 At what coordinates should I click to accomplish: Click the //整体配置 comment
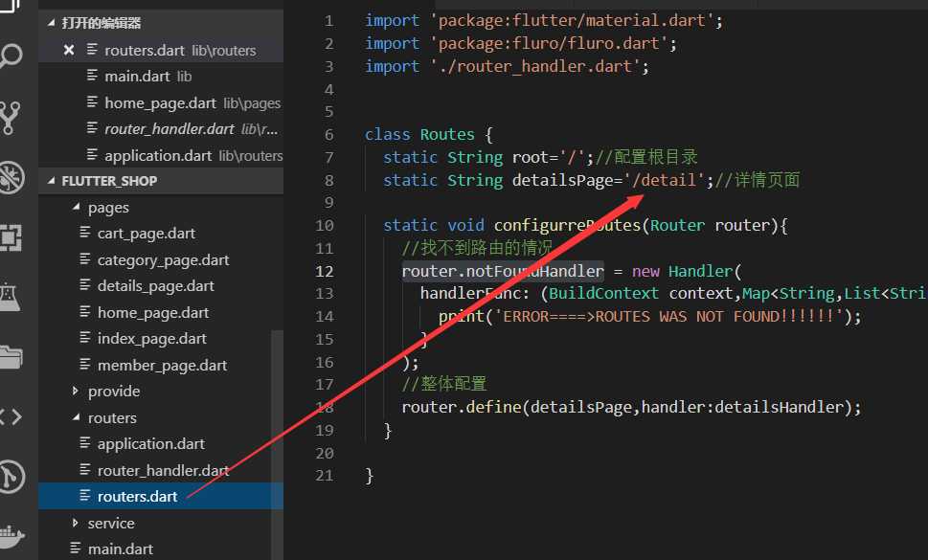[x=443, y=384]
